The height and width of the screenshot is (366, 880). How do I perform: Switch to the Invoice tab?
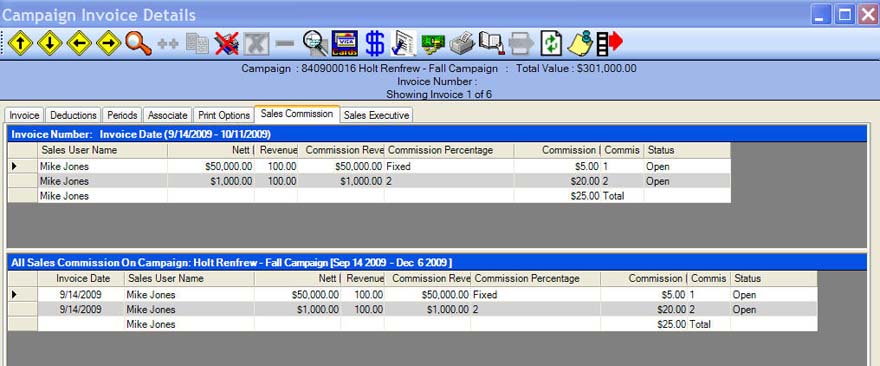[x=24, y=115]
